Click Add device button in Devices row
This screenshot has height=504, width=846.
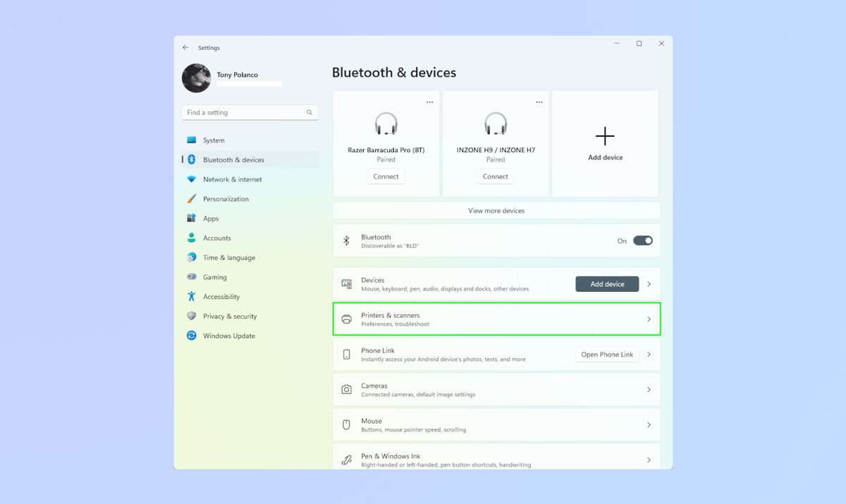[x=607, y=284]
